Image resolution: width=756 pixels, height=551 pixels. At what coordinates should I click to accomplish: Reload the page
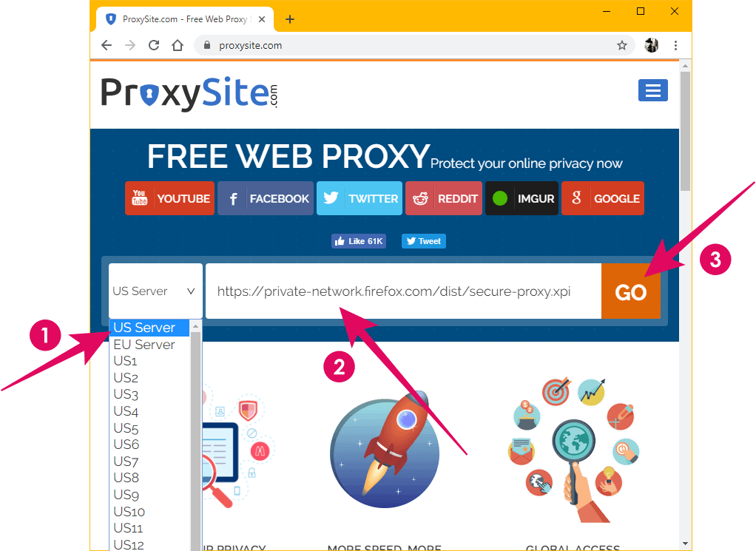point(154,45)
